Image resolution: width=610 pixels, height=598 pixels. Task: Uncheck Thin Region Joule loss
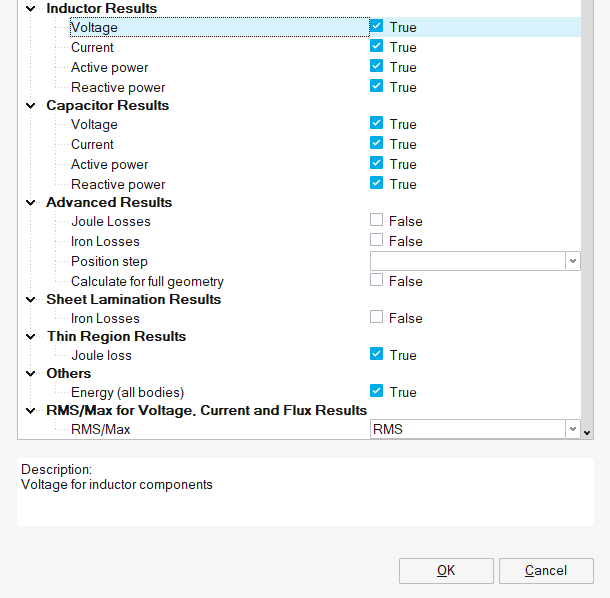click(376, 355)
